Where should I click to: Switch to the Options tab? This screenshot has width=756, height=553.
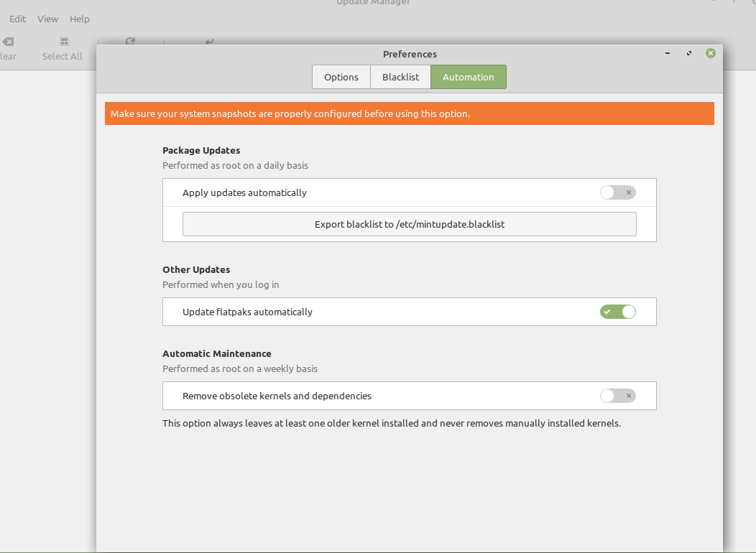341,77
